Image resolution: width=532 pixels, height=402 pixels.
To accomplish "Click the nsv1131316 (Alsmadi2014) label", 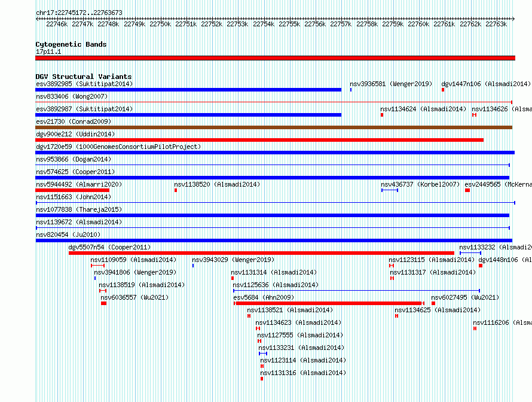I will tap(303, 373).
